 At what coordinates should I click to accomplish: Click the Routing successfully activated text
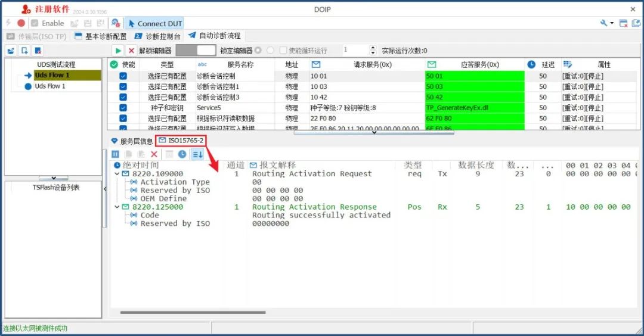click(x=321, y=216)
